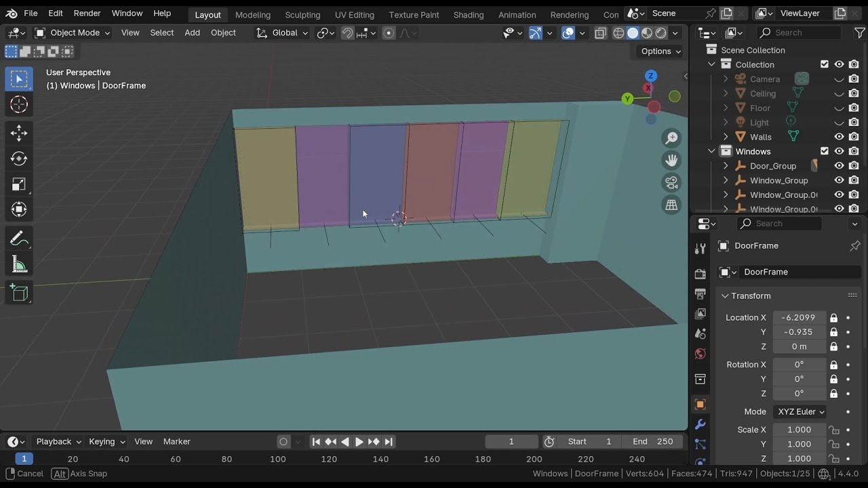The width and height of the screenshot is (868, 488).
Task: Uncheck the Windows collection checkbox
Action: tap(825, 151)
